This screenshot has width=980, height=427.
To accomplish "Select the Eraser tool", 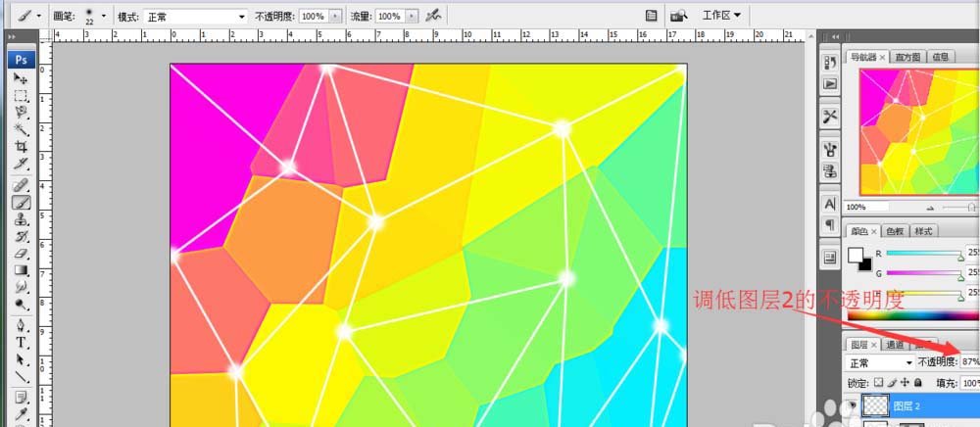I will point(20,253).
